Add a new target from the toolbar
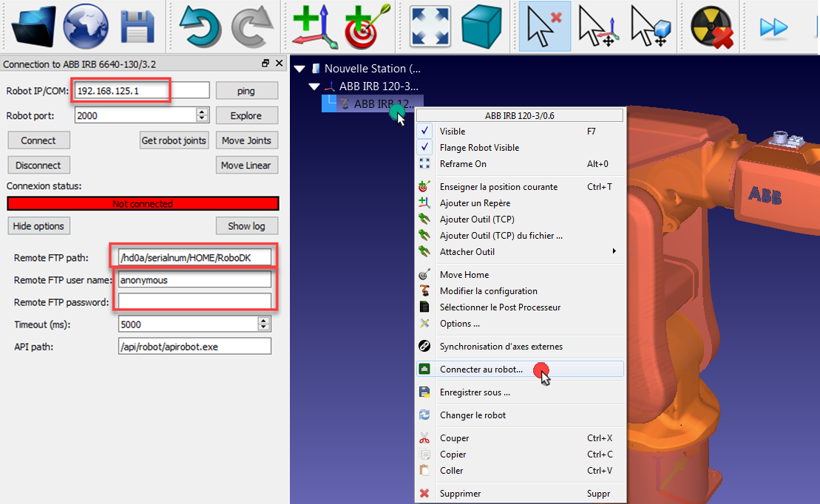Viewport: 820px width, 504px height. pyautogui.click(x=367, y=27)
